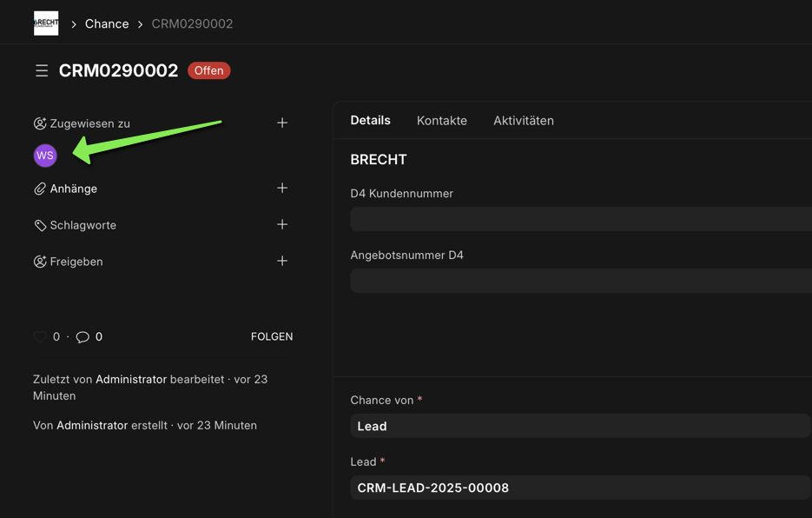Click the red Offen status badge
The image size is (812, 518).
point(208,70)
